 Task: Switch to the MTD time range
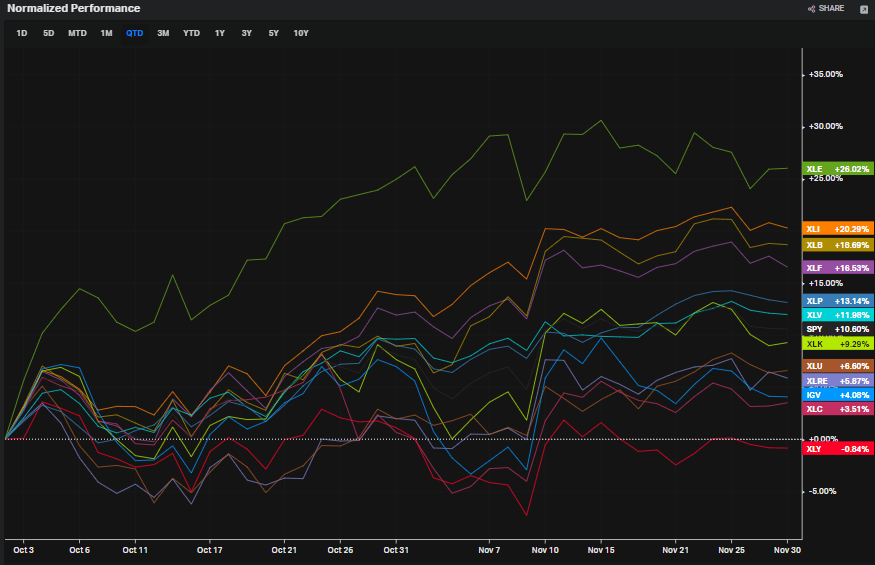[x=78, y=33]
